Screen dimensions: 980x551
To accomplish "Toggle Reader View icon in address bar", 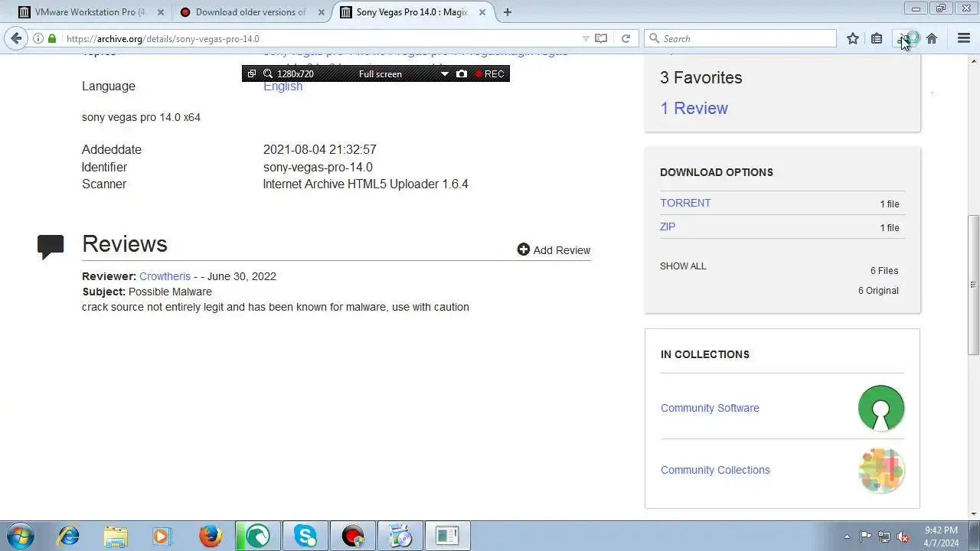I will pos(601,38).
